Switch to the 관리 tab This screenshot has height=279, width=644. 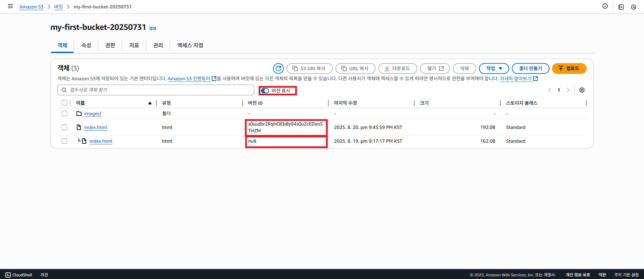pos(158,45)
